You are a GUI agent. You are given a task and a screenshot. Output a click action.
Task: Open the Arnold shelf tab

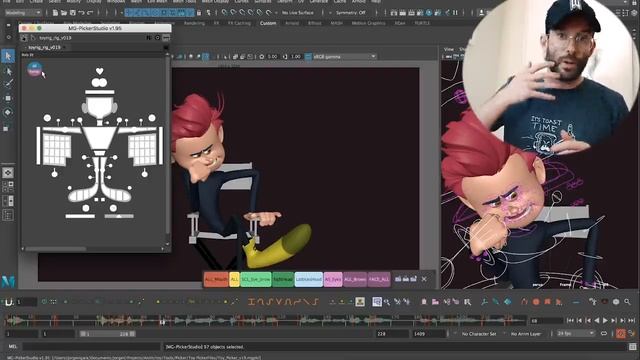pyautogui.click(x=292, y=23)
